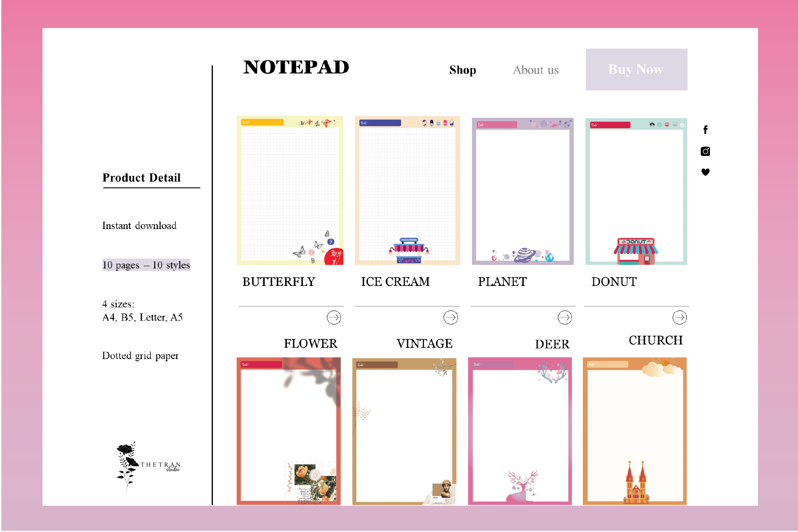This screenshot has height=532, width=798.
Task: Click the NOTEPAD site title
Action: coord(296,67)
